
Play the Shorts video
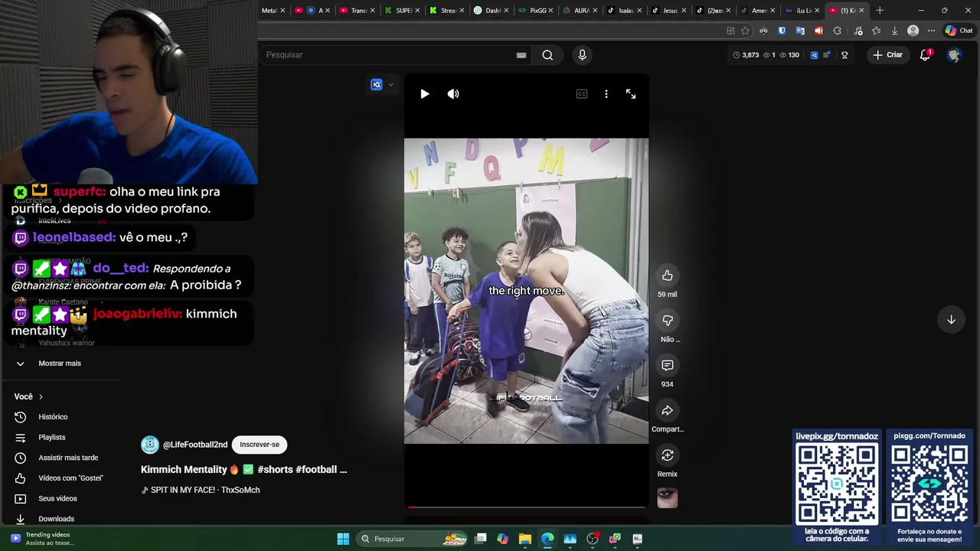[x=425, y=93]
